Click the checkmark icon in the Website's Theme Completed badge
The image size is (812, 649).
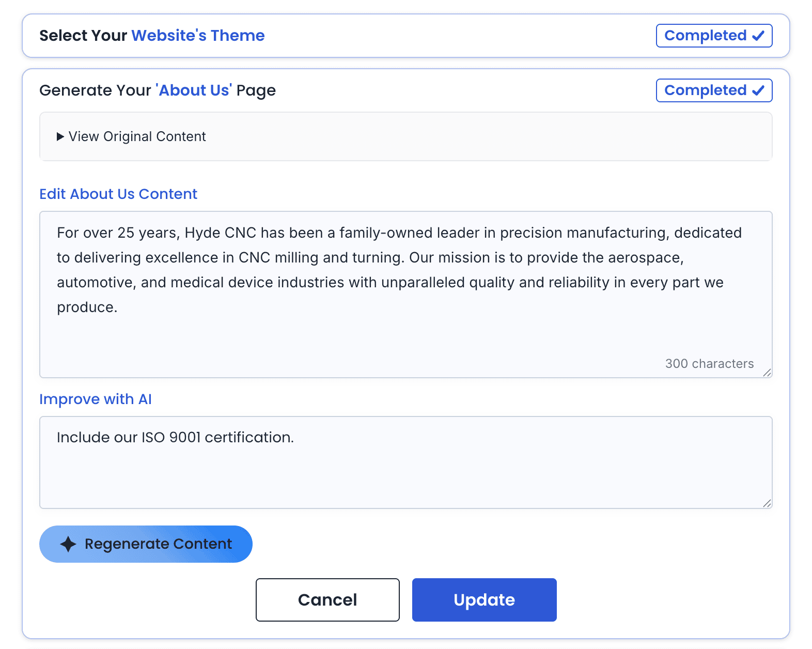tap(758, 36)
